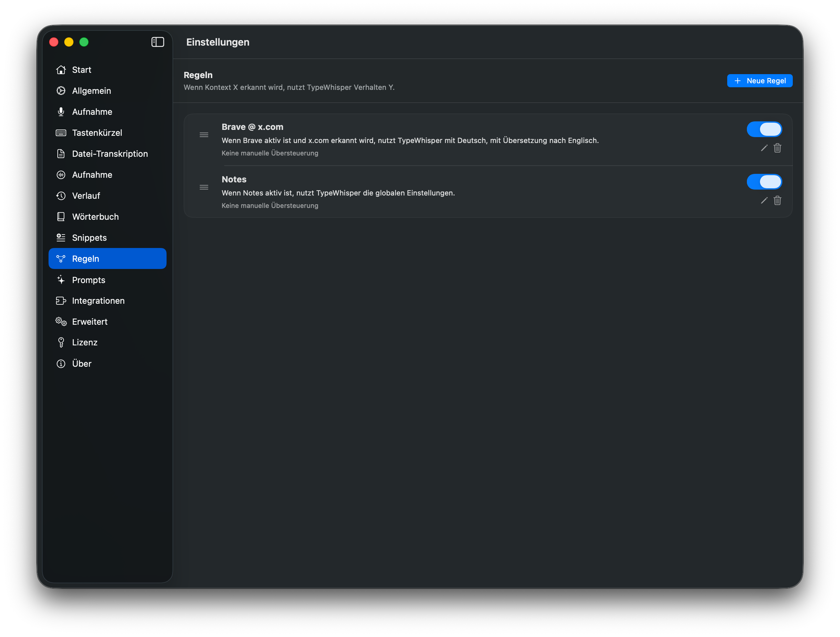This screenshot has width=840, height=637.
Task: Click the Brave @ x.com rule title
Action: click(252, 127)
